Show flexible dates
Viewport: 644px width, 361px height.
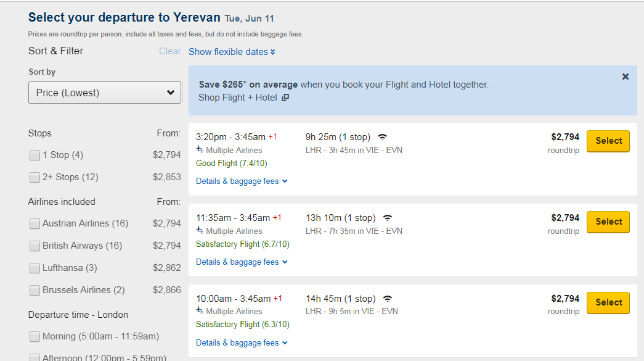click(232, 52)
